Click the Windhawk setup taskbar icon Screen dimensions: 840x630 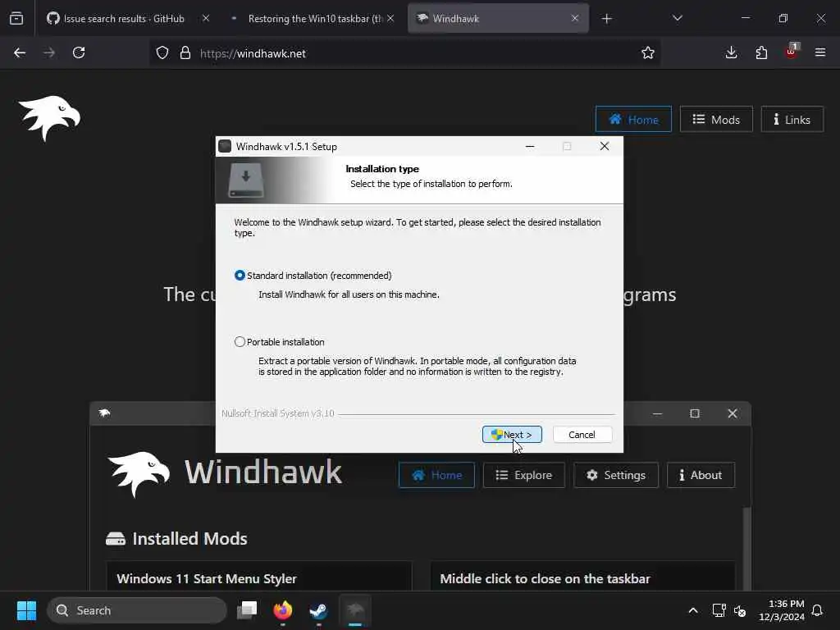coord(354,610)
